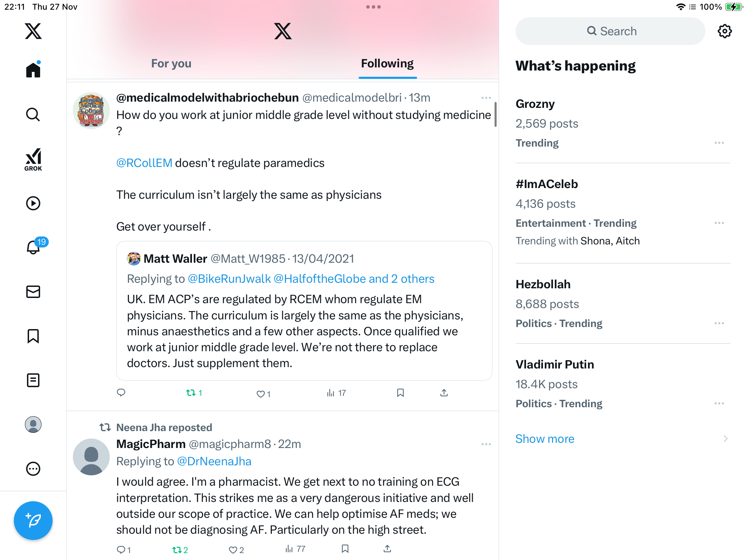Open more options for Grozny trend
Viewport: 747px width, 560px height.
pyautogui.click(x=719, y=143)
